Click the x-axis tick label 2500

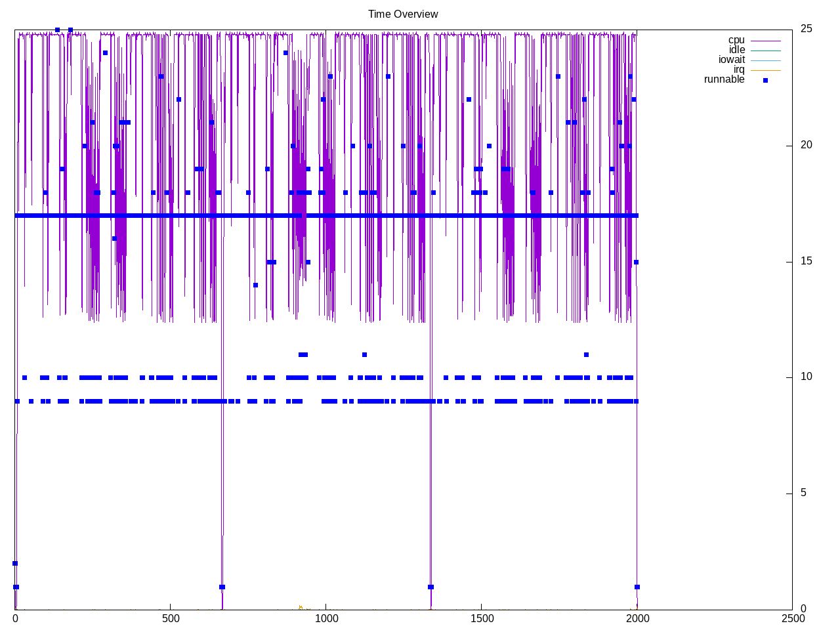793,618
